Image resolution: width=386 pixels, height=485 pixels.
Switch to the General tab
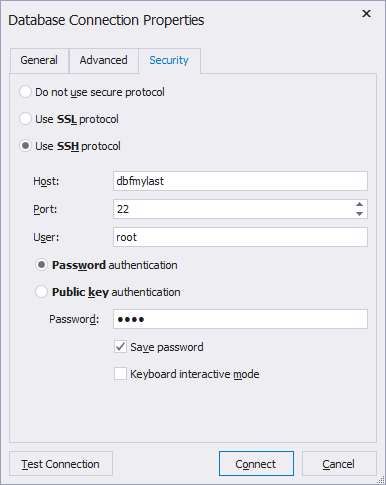click(x=39, y=60)
